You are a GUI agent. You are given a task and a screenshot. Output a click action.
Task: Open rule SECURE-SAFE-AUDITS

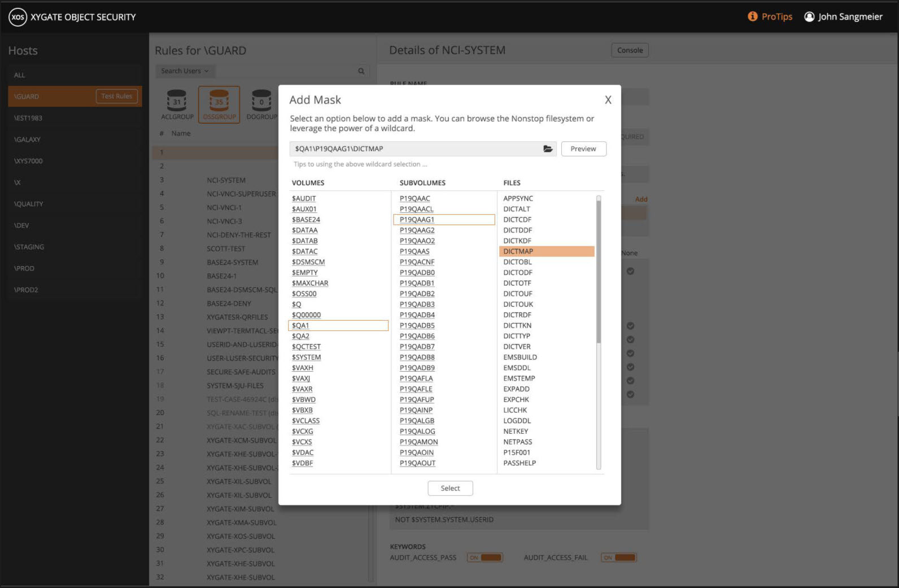tap(241, 372)
